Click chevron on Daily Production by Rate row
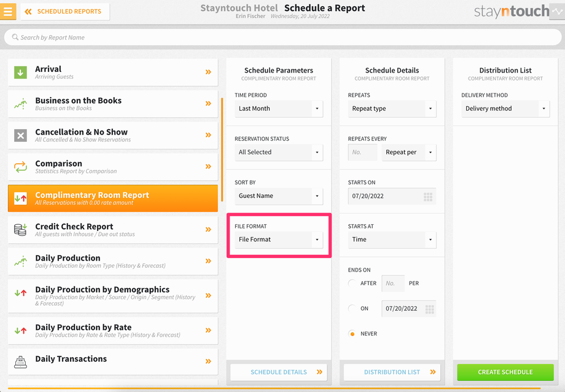 [208, 330]
